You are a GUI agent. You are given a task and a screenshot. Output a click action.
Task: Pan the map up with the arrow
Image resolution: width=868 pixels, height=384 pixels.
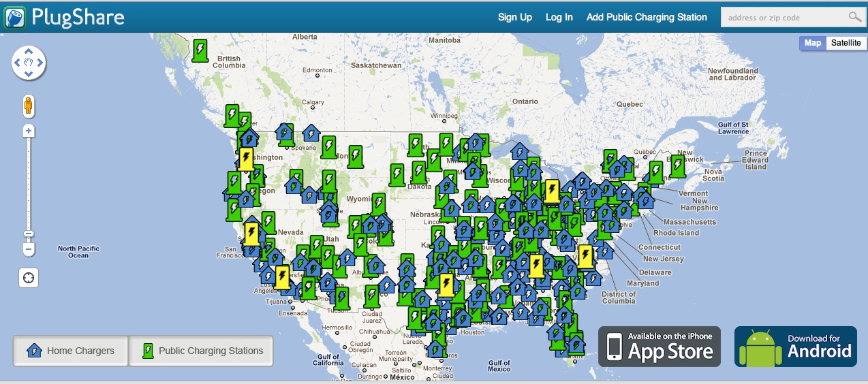[29, 51]
